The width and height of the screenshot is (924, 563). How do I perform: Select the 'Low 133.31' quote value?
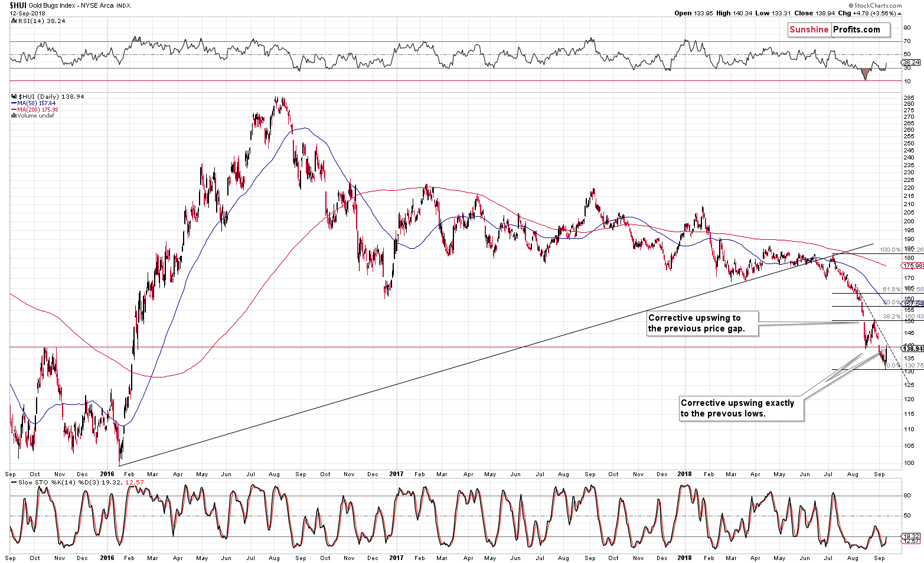pyautogui.click(x=772, y=13)
